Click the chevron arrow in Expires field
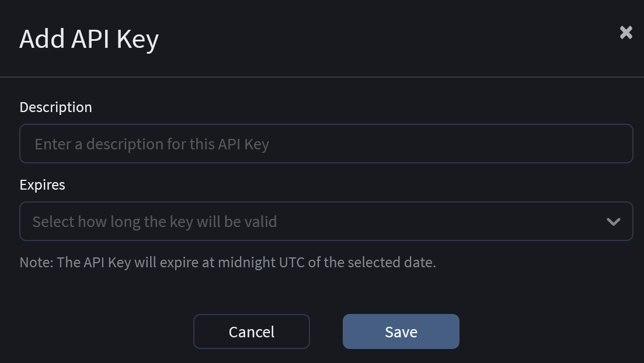Image resolution: width=644 pixels, height=363 pixels. tap(613, 222)
